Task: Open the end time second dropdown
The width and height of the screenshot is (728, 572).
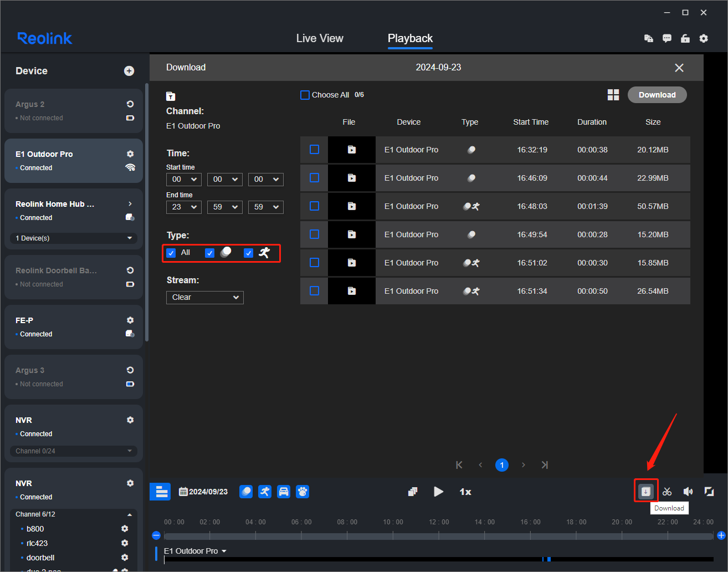Action: 266,207
